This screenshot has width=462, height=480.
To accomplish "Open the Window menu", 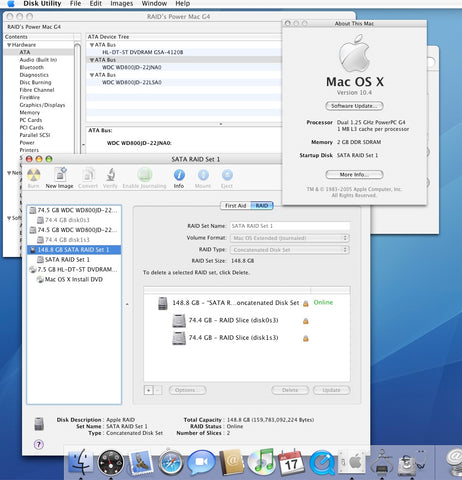I will point(154,4).
